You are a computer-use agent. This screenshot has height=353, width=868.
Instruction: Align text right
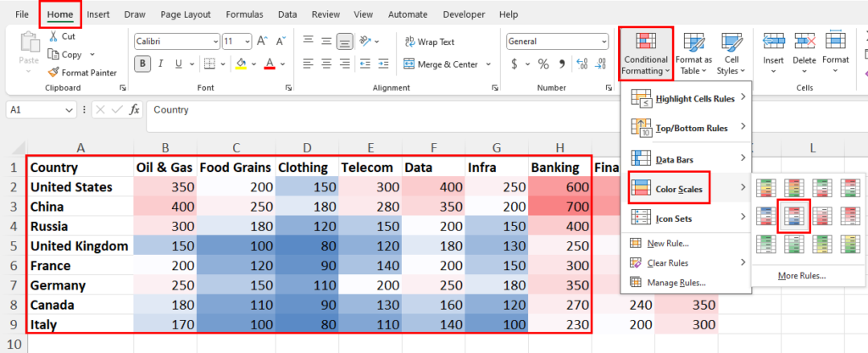click(x=346, y=64)
